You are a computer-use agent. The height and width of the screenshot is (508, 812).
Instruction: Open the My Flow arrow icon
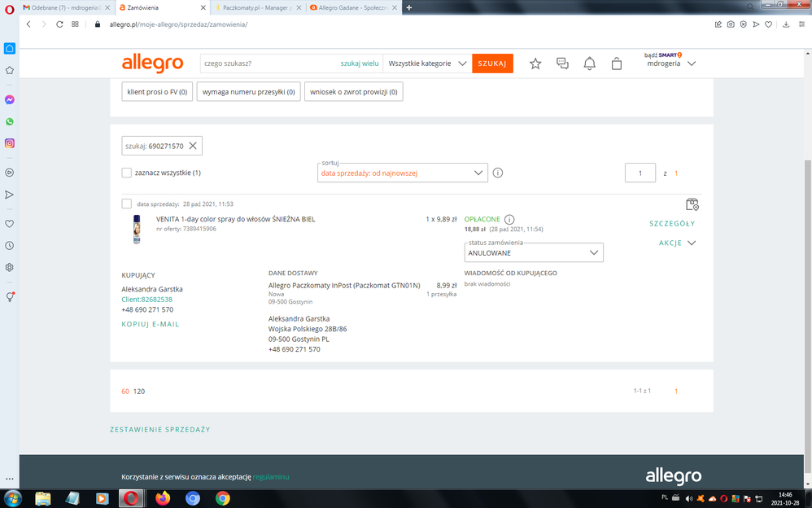[9, 195]
